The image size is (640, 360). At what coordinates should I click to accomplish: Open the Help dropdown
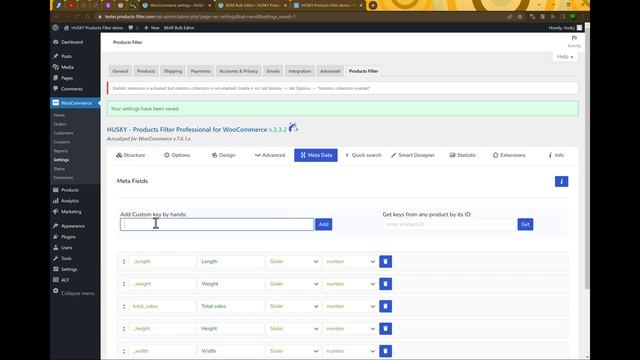tap(565, 57)
